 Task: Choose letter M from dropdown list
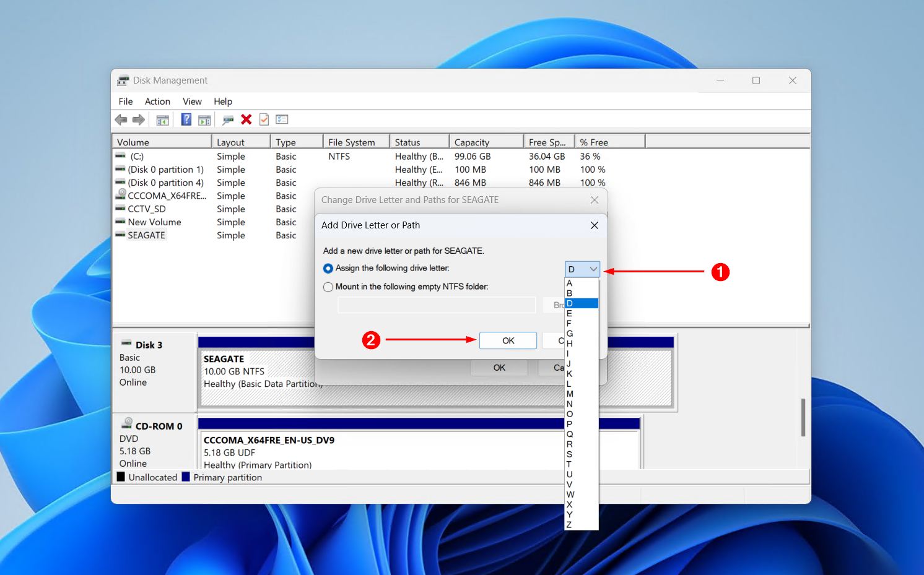click(x=582, y=394)
